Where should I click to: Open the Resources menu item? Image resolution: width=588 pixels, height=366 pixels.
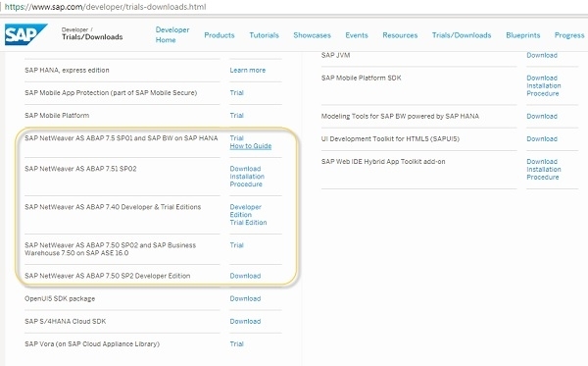[x=400, y=35]
